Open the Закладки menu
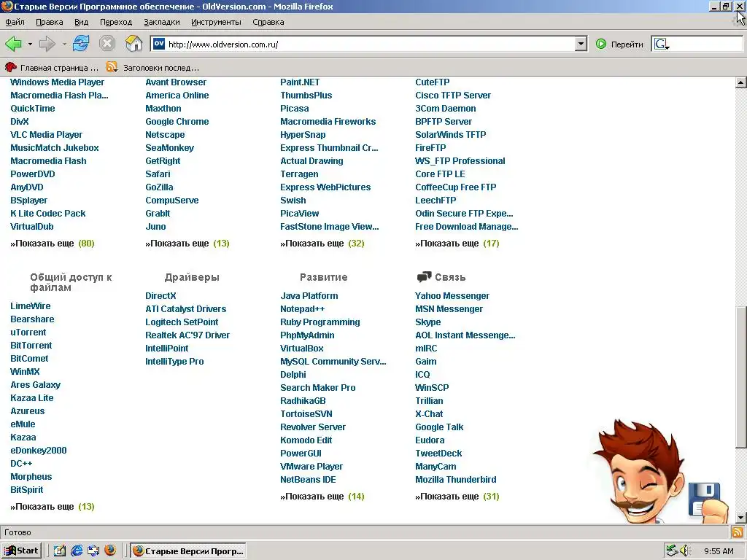747x560 pixels. 162,22
